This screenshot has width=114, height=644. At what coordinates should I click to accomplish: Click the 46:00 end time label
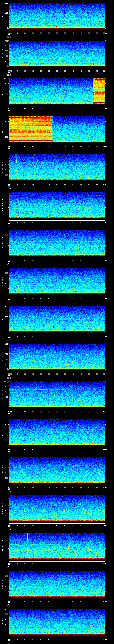tap(105, 639)
